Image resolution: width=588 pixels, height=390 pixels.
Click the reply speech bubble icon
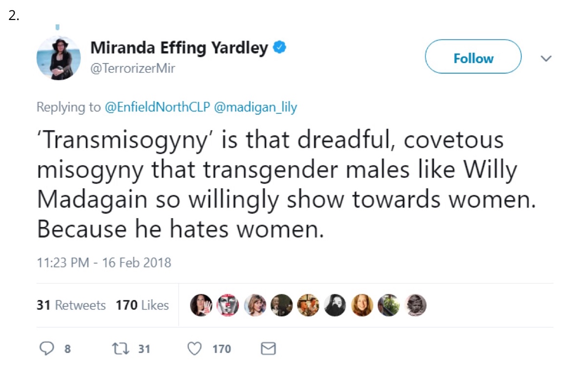point(46,349)
